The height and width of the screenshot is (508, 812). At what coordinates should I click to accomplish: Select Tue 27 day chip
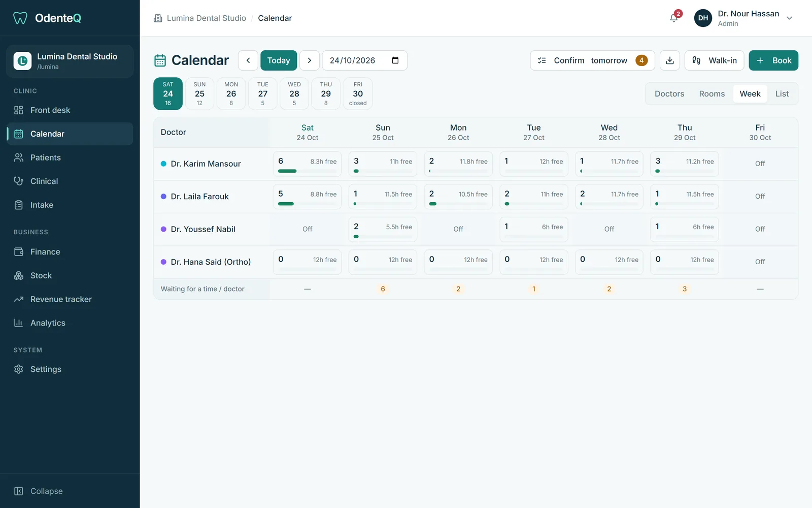pyautogui.click(x=263, y=94)
